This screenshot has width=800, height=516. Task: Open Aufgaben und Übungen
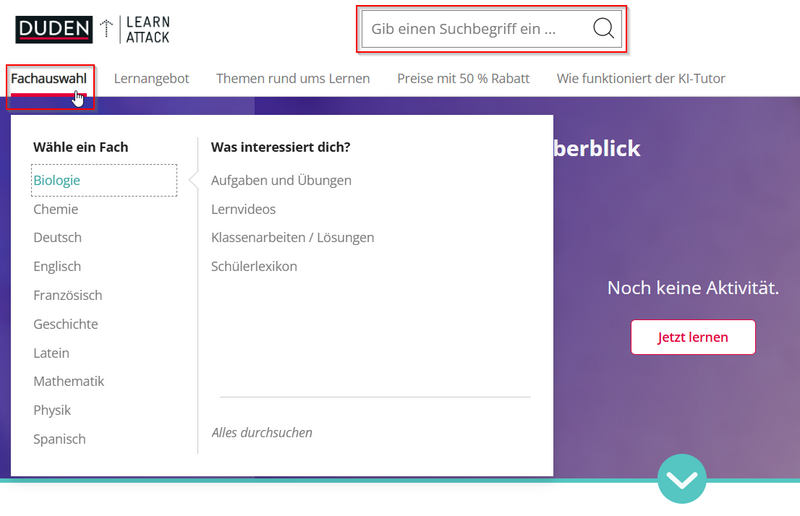[281, 180]
